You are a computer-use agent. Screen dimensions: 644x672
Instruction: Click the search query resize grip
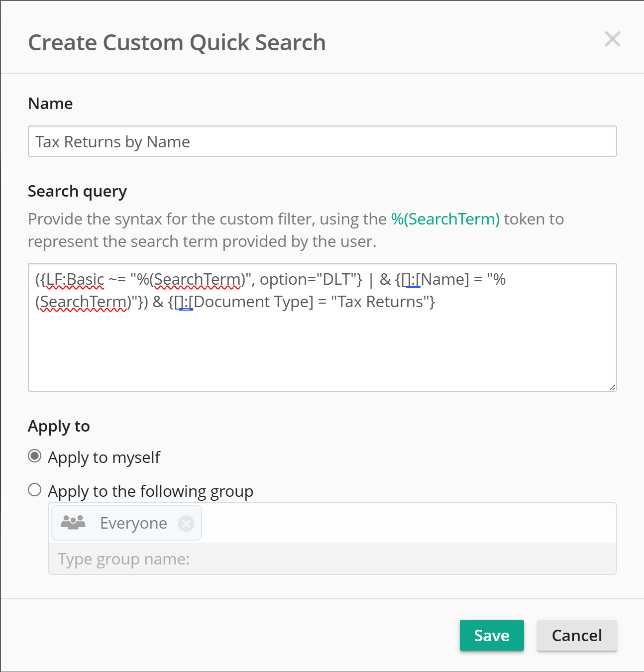pyautogui.click(x=612, y=387)
